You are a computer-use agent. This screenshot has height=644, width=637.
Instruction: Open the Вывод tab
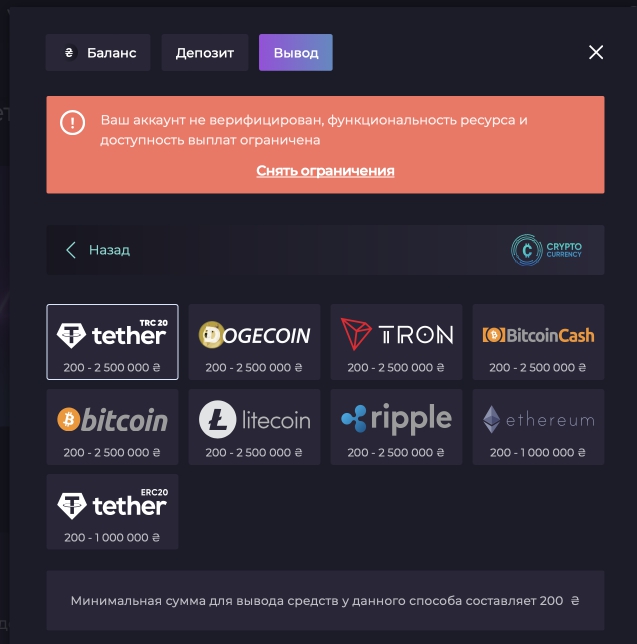coord(296,53)
